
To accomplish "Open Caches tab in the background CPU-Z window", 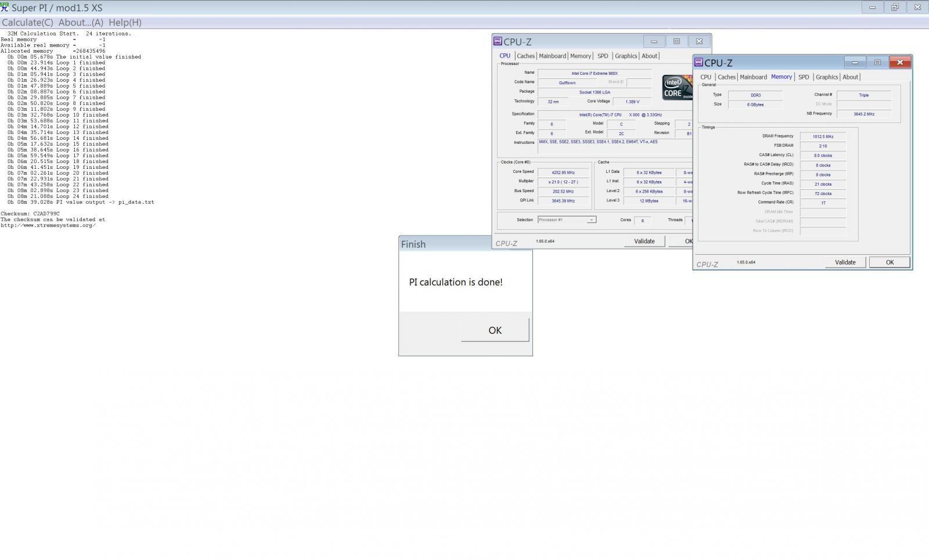I will tap(525, 56).
